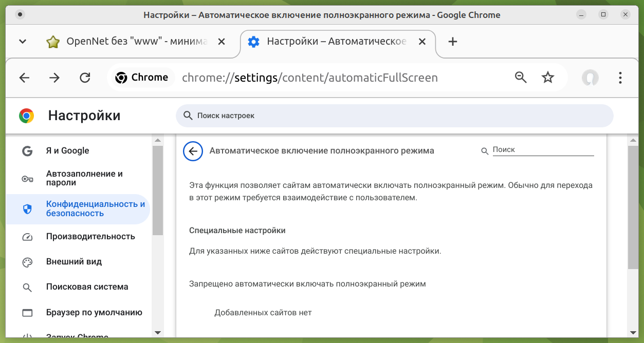Open Поисковая система section
The height and width of the screenshot is (343, 644).
click(x=78, y=287)
